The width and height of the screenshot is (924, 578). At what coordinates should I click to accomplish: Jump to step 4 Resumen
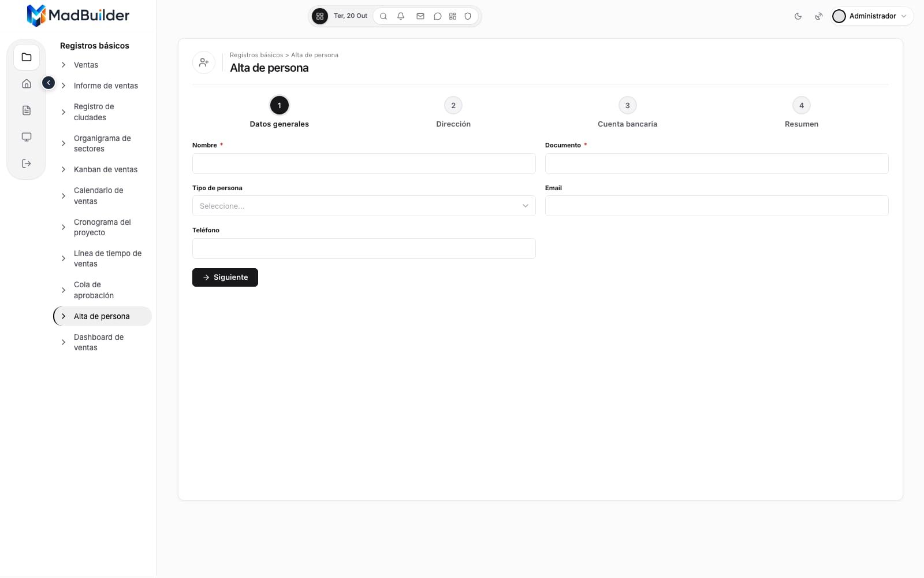coord(802,112)
